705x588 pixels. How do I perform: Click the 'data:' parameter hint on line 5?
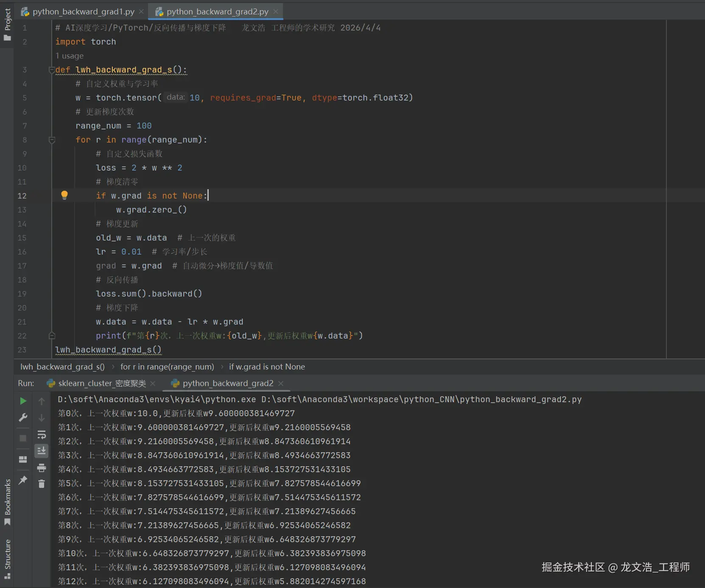tap(176, 98)
